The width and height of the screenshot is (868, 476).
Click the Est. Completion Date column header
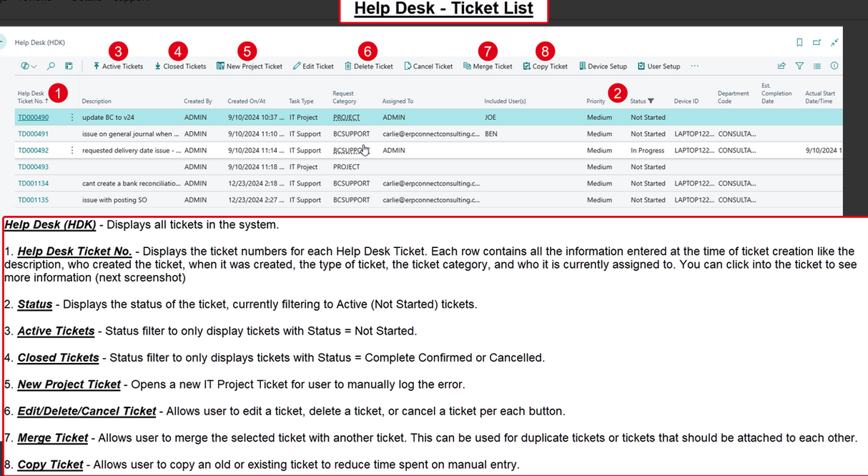click(x=776, y=94)
